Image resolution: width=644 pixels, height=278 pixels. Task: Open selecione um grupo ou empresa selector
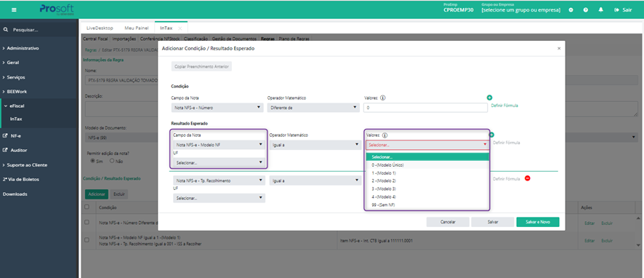click(x=520, y=10)
